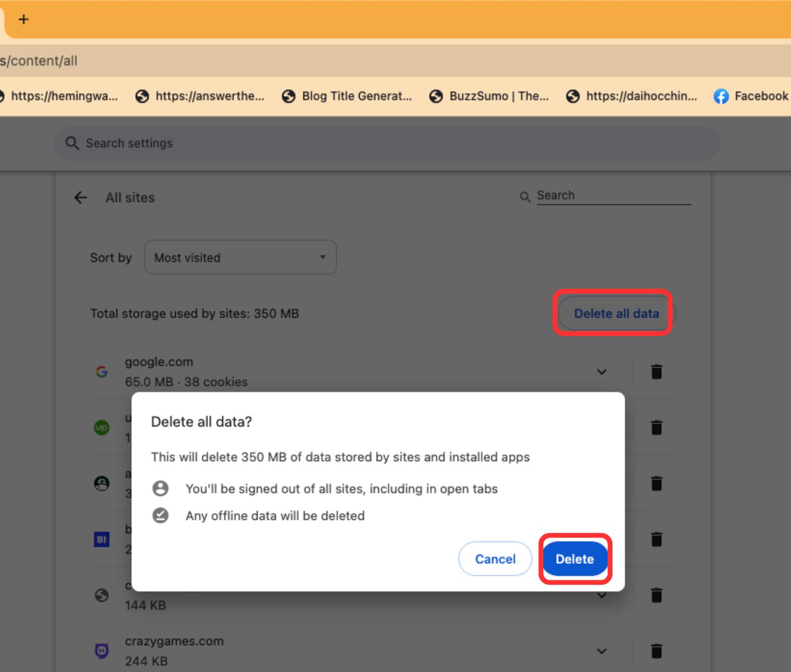Click trash icon for the 144 KB site
Image resolution: width=791 pixels, height=672 pixels.
coord(656,595)
